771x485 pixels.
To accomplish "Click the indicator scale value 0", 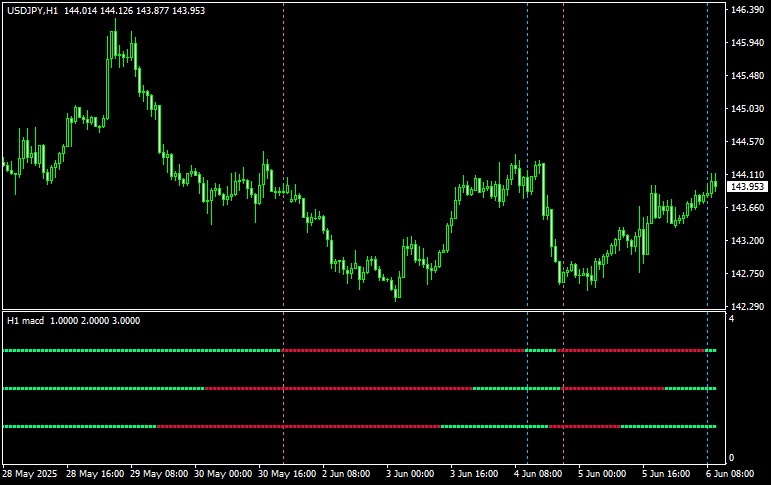I will pos(731,458).
